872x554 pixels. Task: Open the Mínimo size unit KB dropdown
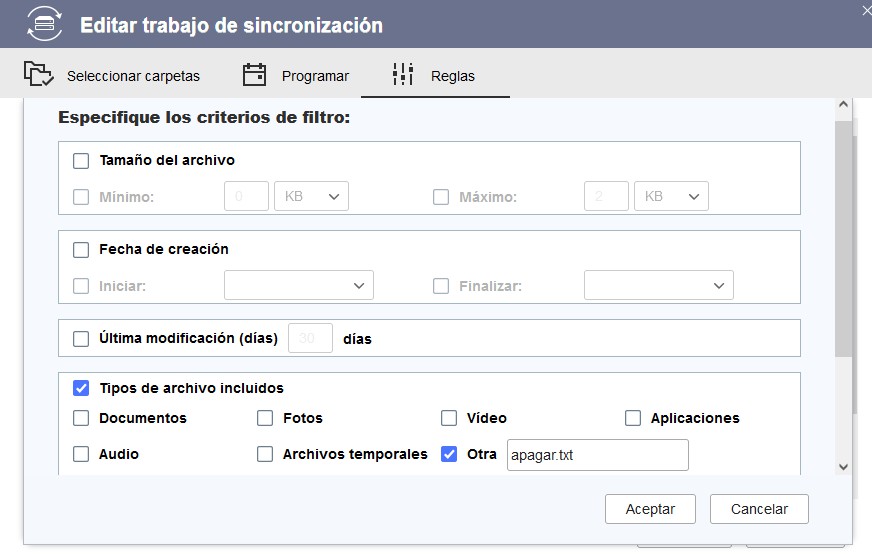click(x=311, y=197)
